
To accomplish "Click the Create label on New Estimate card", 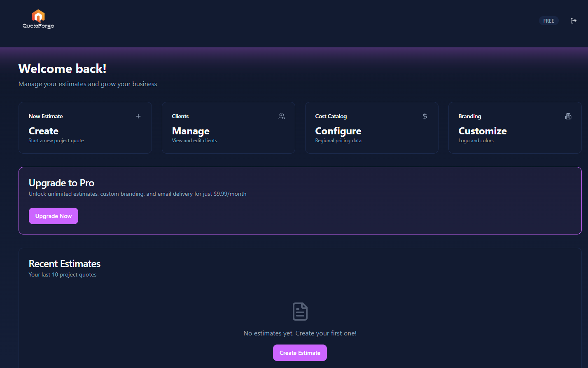I will point(44,131).
